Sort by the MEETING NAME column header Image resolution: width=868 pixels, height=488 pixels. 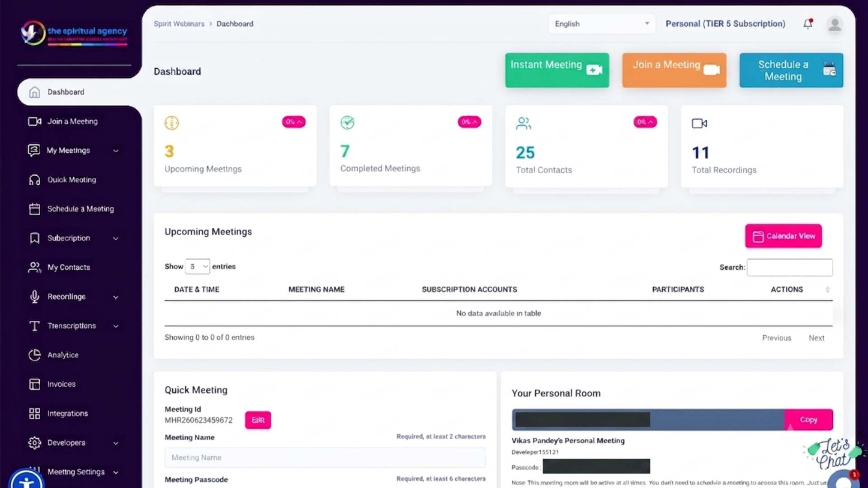316,290
